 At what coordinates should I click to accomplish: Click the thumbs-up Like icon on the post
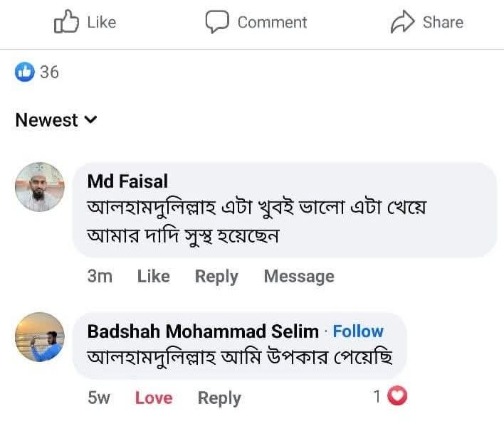(x=65, y=22)
